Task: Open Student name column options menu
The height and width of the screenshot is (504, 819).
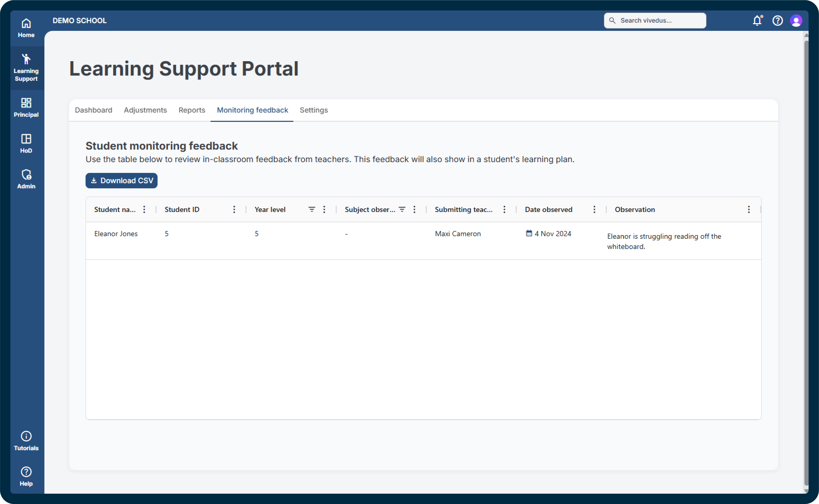Action: 144,209
